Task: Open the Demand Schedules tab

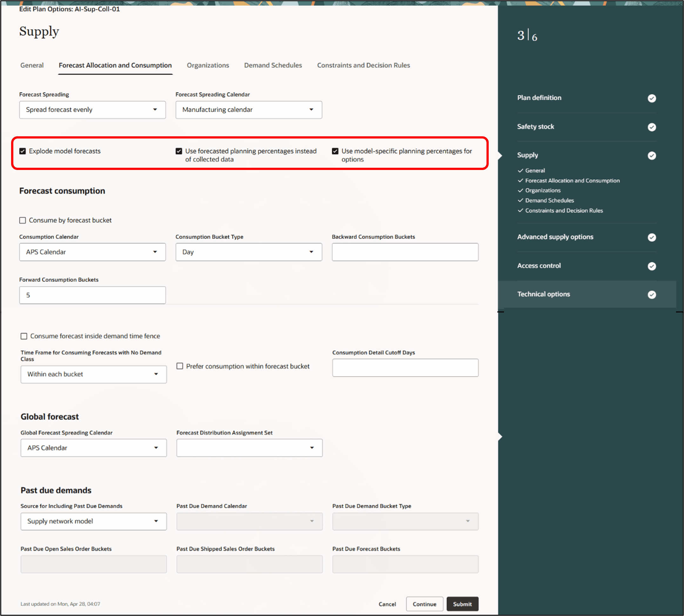Action: [273, 65]
